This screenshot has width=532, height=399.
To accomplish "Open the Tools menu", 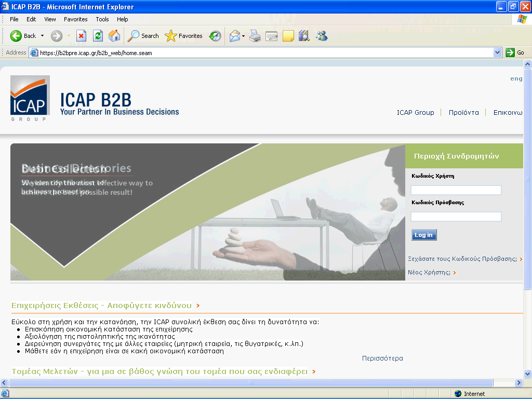I will (x=102, y=19).
